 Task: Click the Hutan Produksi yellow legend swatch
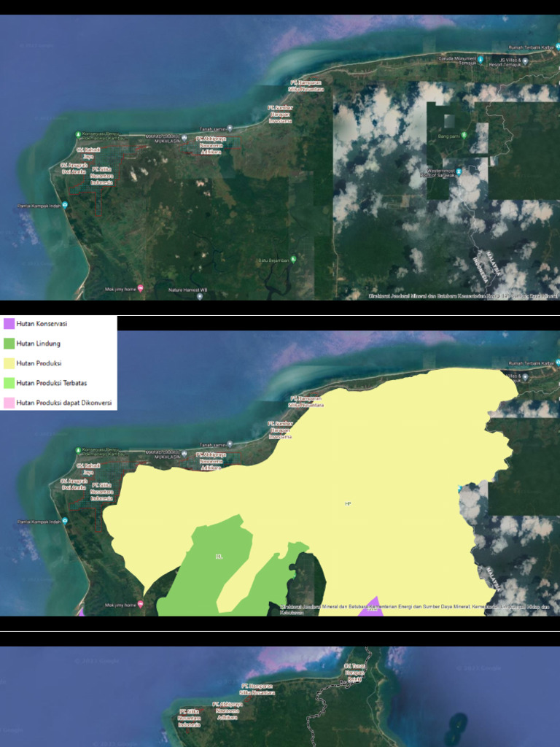point(9,363)
